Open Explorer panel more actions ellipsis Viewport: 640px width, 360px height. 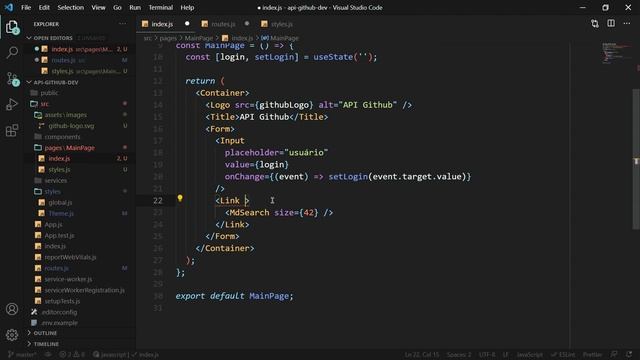click(x=122, y=24)
